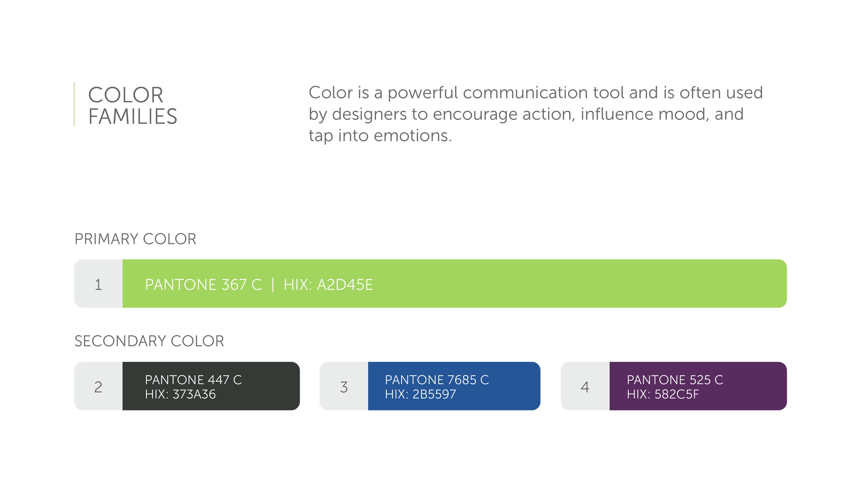Image resolution: width=868 pixels, height=488 pixels.
Task: Click the color description paragraph text
Action: (535, 114)
